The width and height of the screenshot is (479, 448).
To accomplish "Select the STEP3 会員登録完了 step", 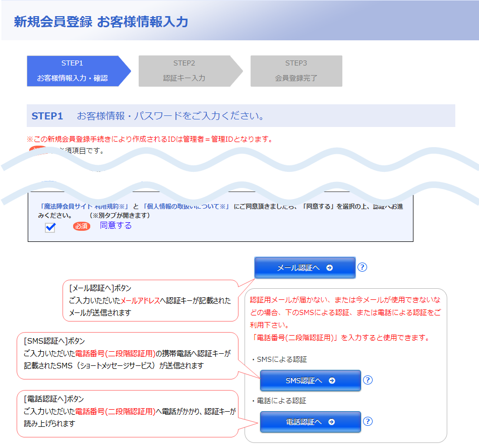I will (296, 71).
